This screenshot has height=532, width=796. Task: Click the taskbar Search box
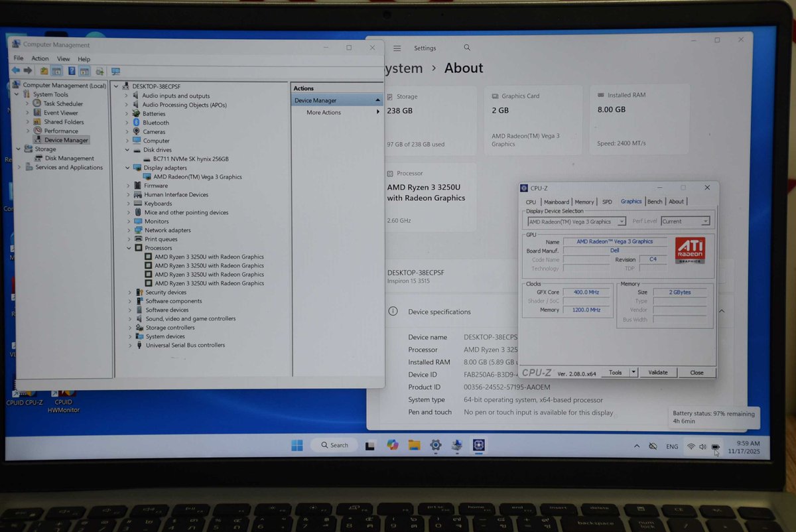coord(335,445)
